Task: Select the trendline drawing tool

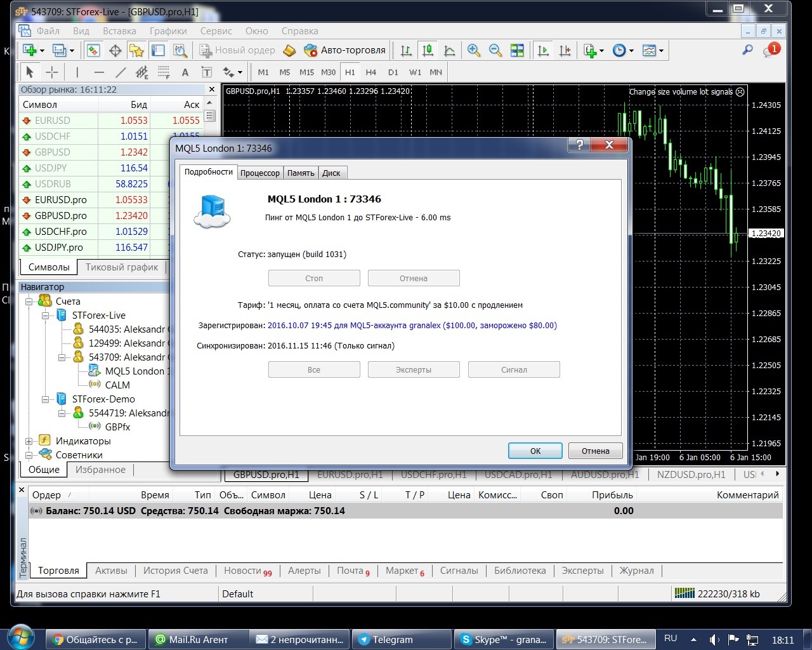Action: (x=121, y=72)
